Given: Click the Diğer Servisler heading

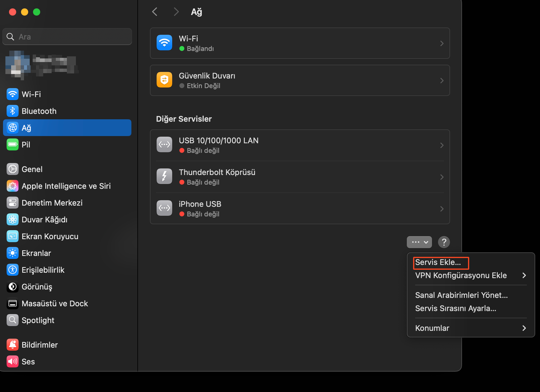Looking at the screenshot, I should [x=184, y=119].
